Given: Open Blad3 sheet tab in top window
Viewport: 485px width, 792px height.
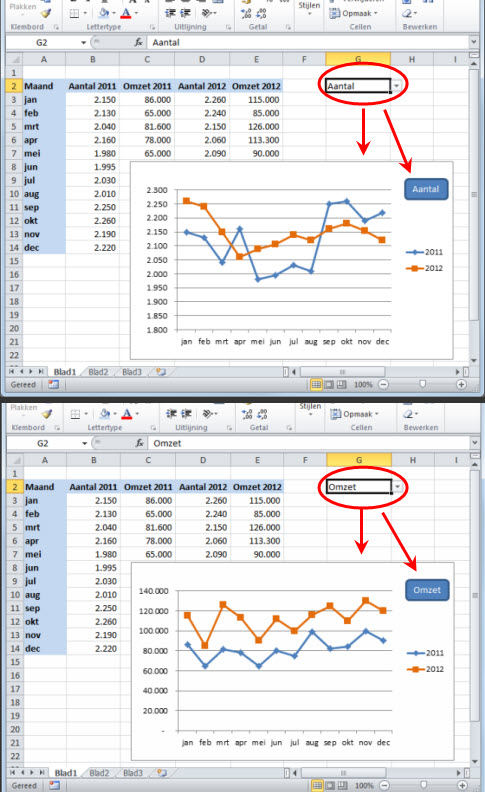Looking at the screenshot, I should pyautogui.click(x=132, y=372).
